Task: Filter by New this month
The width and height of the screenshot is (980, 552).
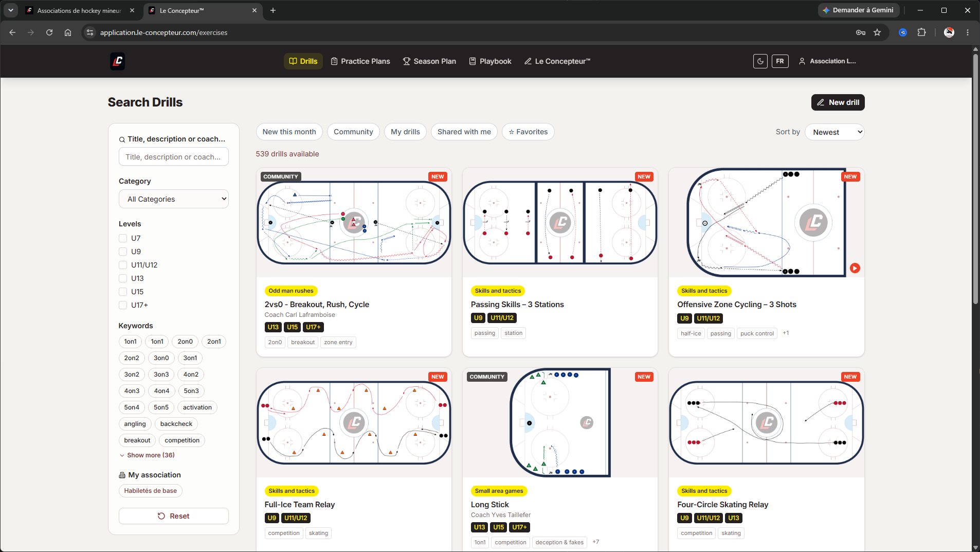Action: pyautogui.click(x=289, y=132)
